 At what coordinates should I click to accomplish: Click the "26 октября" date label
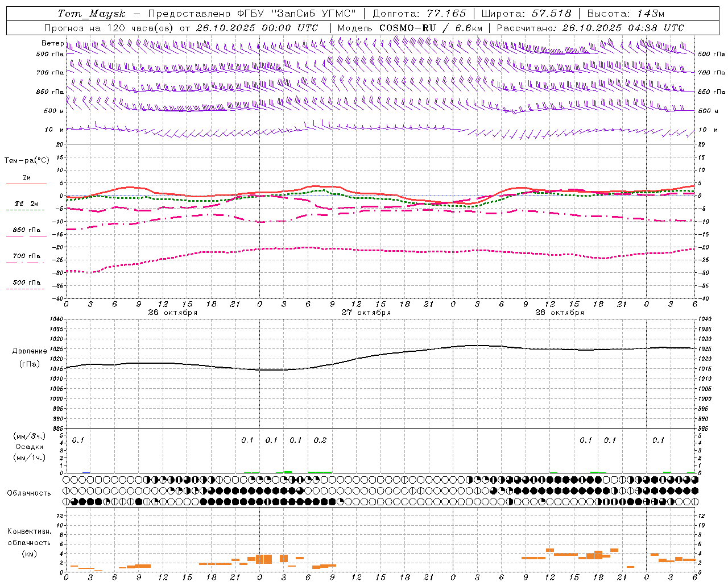point(173,312)
